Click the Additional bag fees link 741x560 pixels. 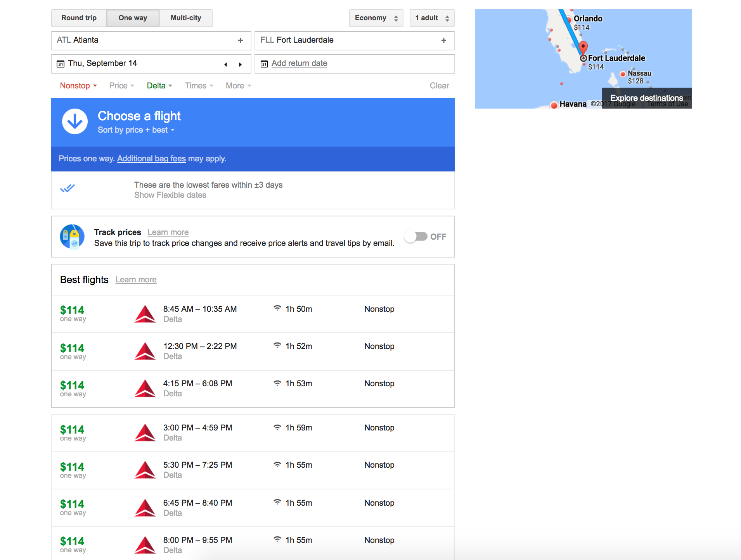(151, 159)
